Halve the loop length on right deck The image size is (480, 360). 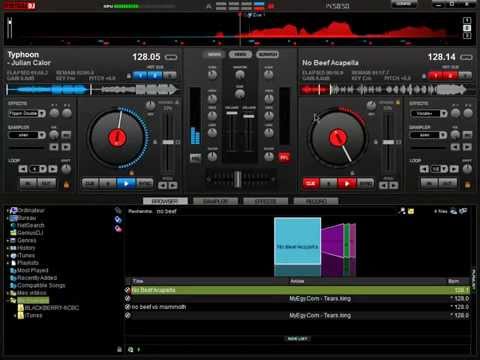coord(424,169)
